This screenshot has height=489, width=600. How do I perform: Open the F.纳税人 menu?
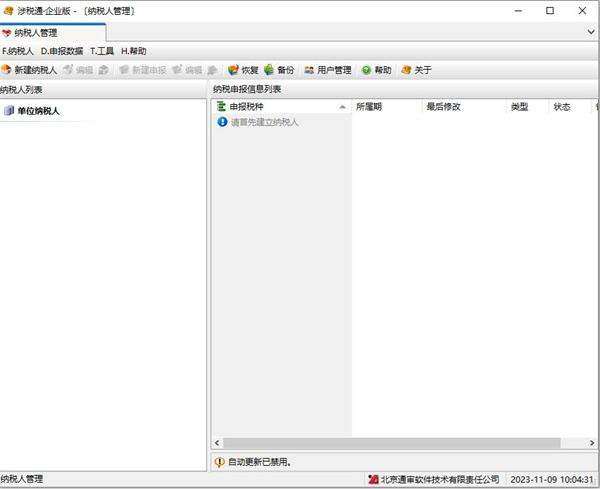tap(18, 51)
